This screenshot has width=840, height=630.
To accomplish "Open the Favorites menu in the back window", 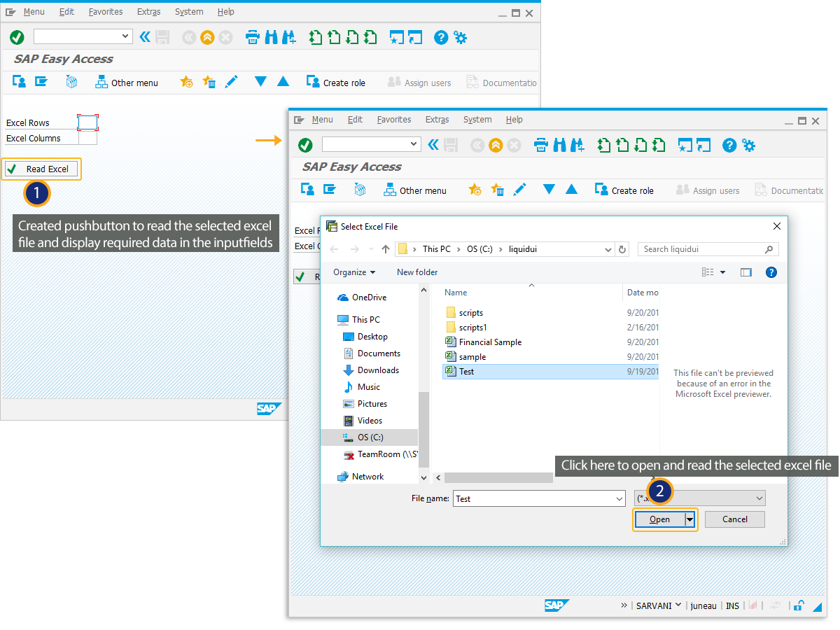I will click(x=106, y=12).
